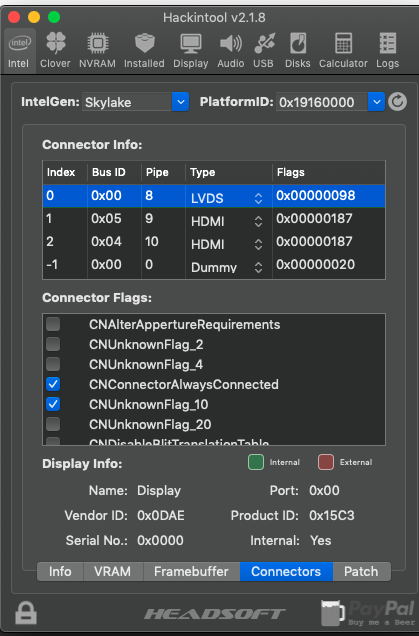419x636 pixels.
Task: Click the padlock icon at bottom left
Action: point(26,613)
